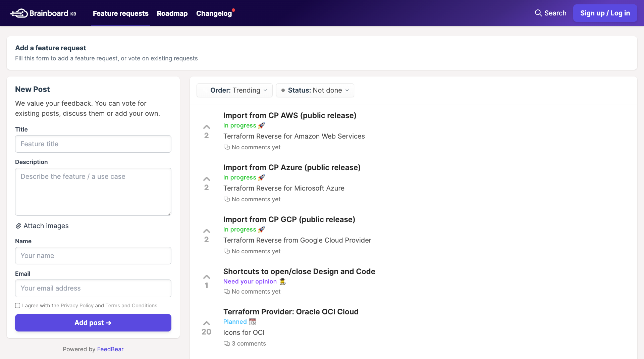Open comments icon on 'Shortcuts to open/close Design and Code'
Screen dimensions: 644x359
(227, 292)
